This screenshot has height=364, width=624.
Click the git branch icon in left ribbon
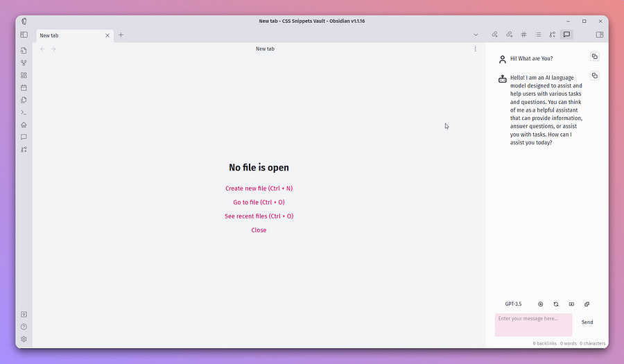24,149
